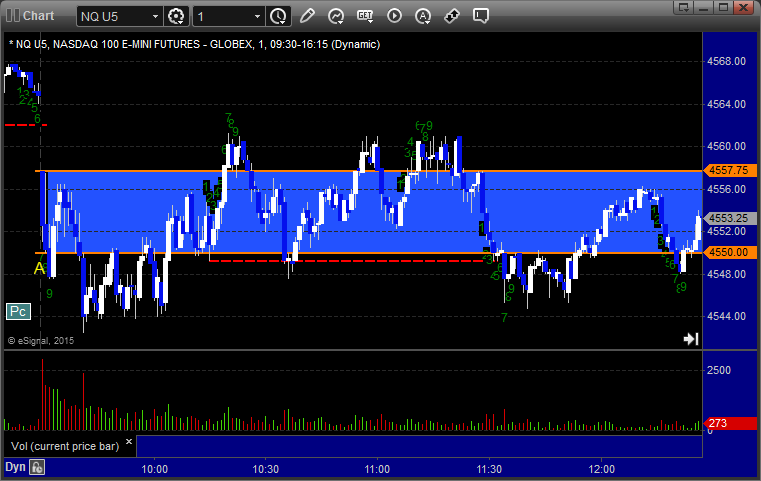The image size is (761, 481).
Task: Click the 2500 volume axis label
Action: pos(719,370)
